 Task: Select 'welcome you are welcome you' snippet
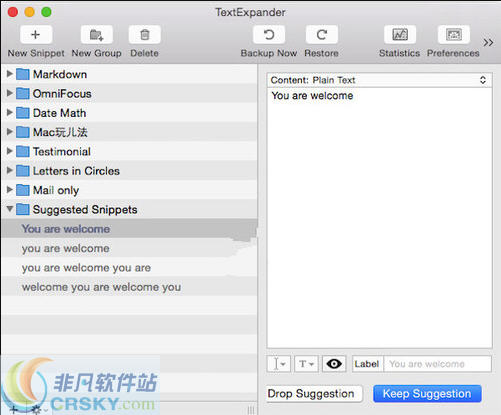(129, 287)
